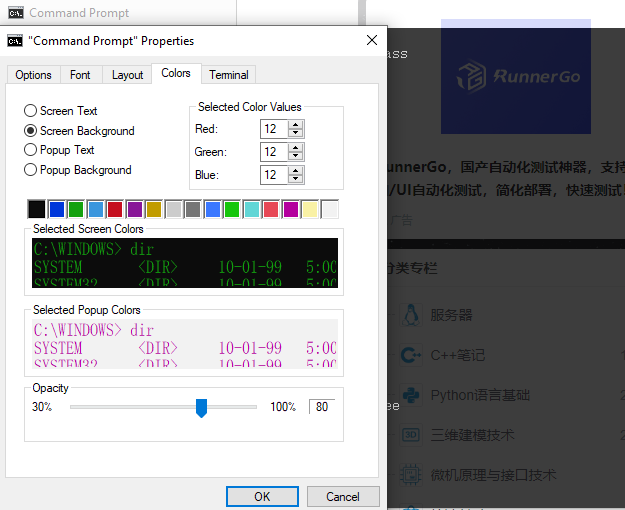
Task: Increase the Blue value with up arrow
Action: click(296, 171)
